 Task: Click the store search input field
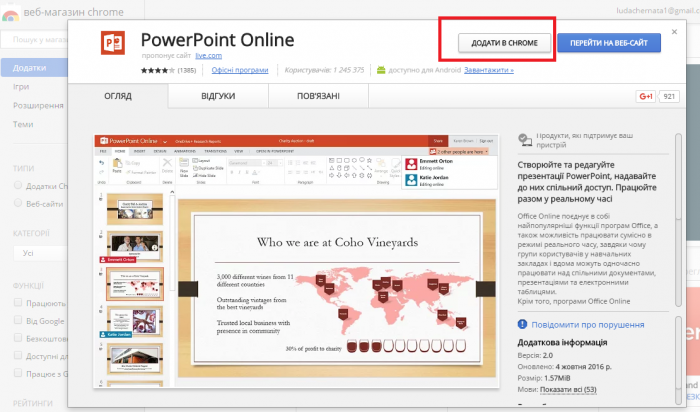click(x=35, y=39)
